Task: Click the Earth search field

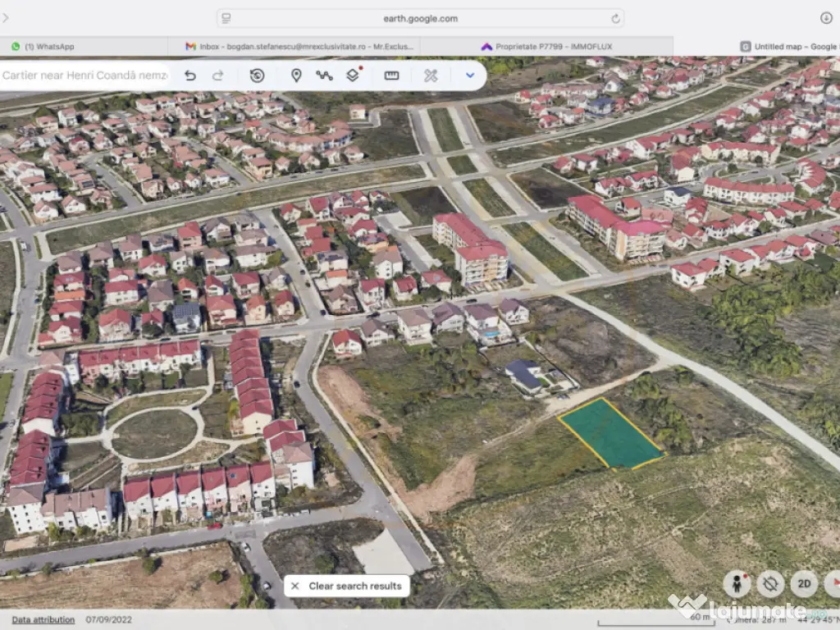Action: click(x=84, y=75)
